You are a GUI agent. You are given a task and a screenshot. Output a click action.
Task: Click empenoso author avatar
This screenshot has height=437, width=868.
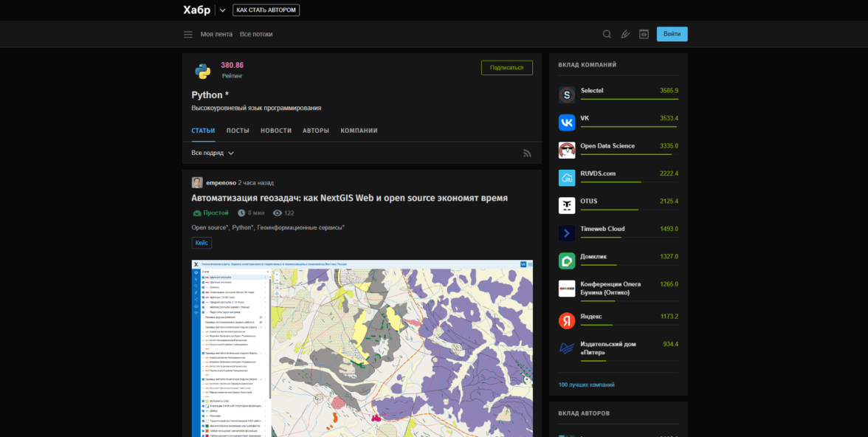pos(197,182)
